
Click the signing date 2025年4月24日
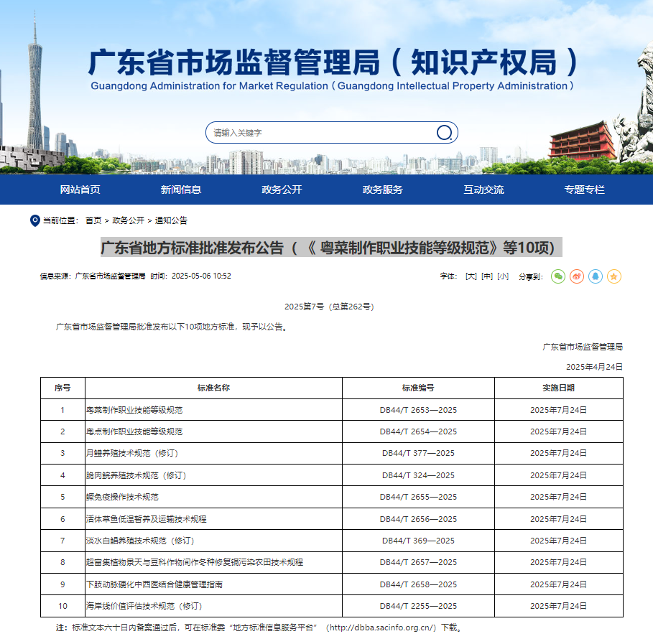594,367
